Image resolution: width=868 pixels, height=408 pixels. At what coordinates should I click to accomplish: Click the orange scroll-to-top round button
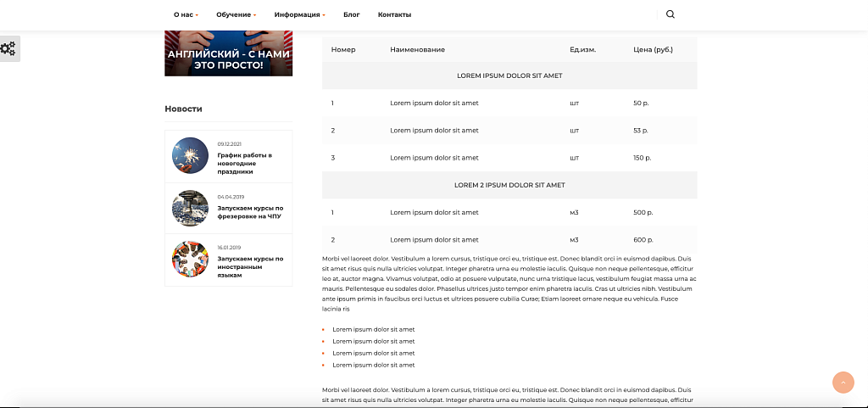pos(843,382)
